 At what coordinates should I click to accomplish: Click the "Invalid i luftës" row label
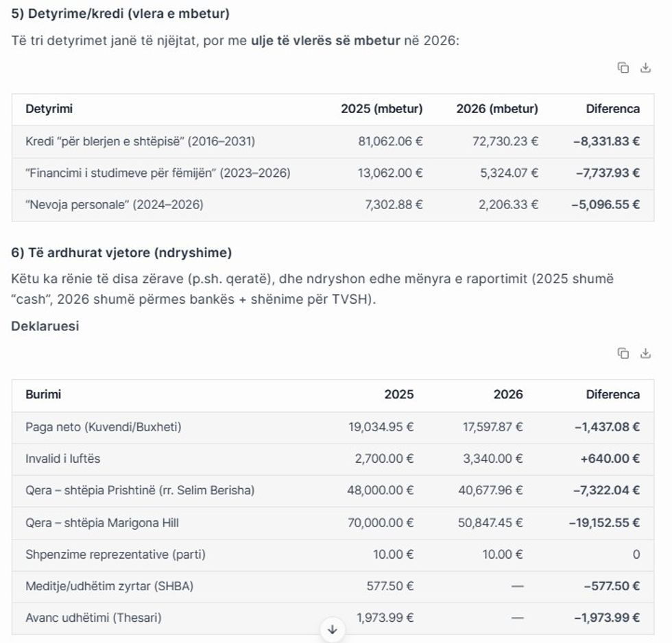click(63, 459)
